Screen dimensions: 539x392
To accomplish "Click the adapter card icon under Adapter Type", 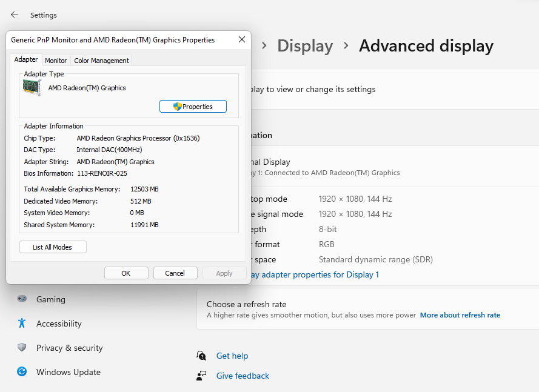I will (x=32, y=88).
